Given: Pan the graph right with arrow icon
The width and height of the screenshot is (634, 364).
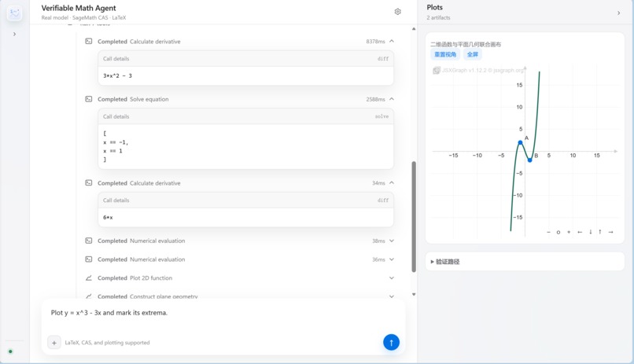Looking at the screenshot, I should pos(610,232).
